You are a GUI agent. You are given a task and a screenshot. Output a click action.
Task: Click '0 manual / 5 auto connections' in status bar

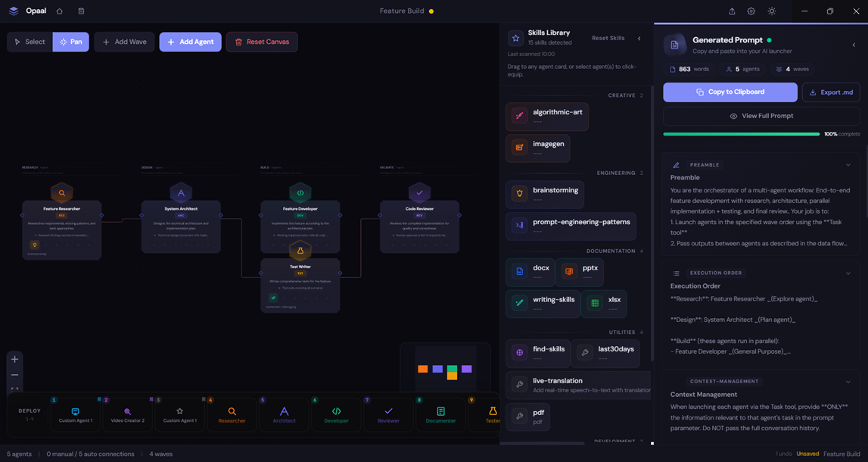pyautogui.click(x=90, y=454)
